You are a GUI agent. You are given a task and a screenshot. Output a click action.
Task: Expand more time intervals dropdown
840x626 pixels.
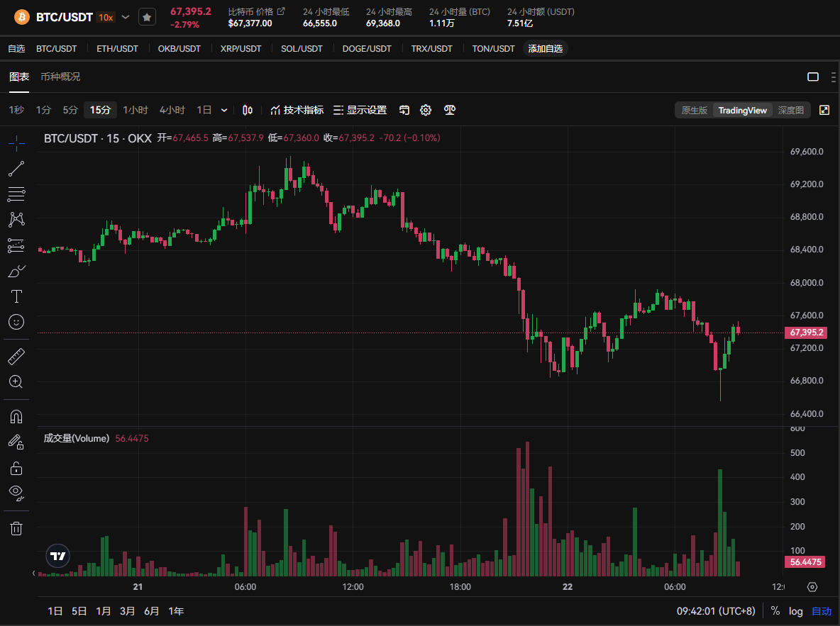[224, 110]
